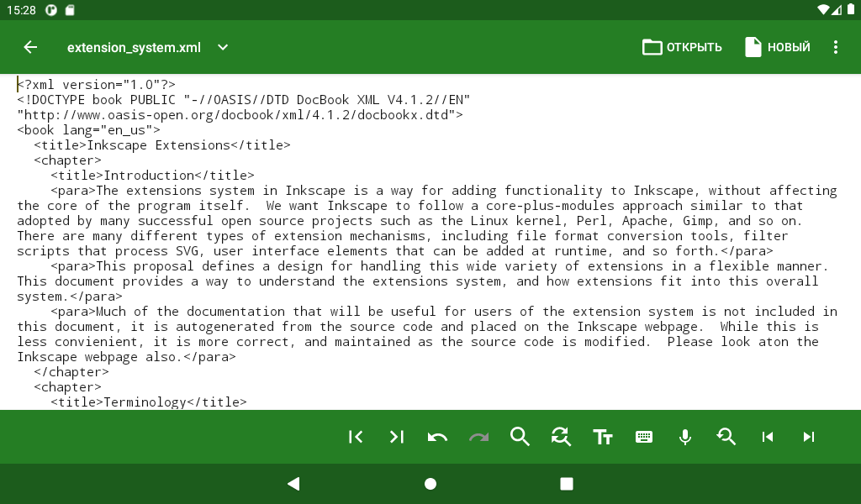Click the line starting 'less convienient'
Image resolution: width=861 pixels, height=504 pixels.
(418, 342)
